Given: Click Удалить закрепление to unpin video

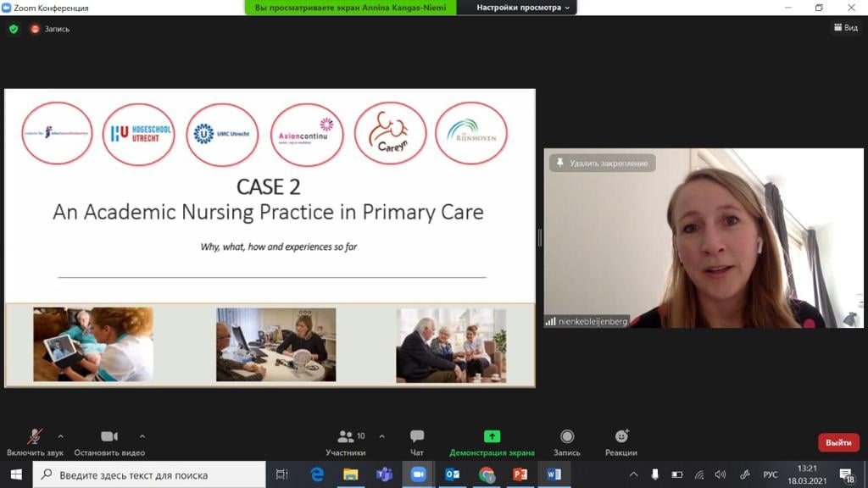Looking at the screenshot, I should (602, 163).
